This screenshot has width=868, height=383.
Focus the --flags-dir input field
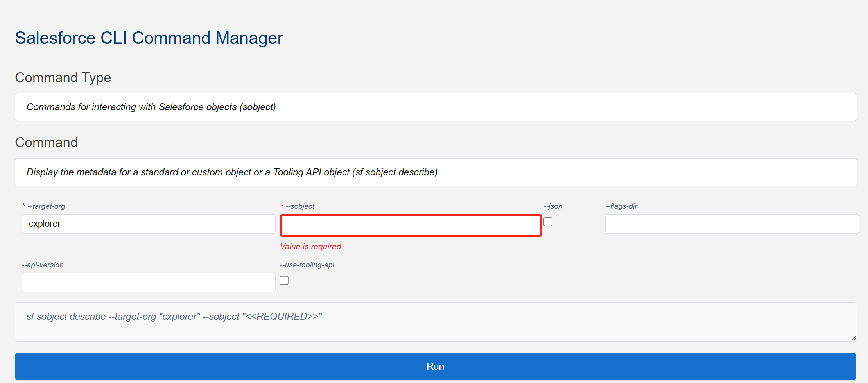click(x=732, y=224)
